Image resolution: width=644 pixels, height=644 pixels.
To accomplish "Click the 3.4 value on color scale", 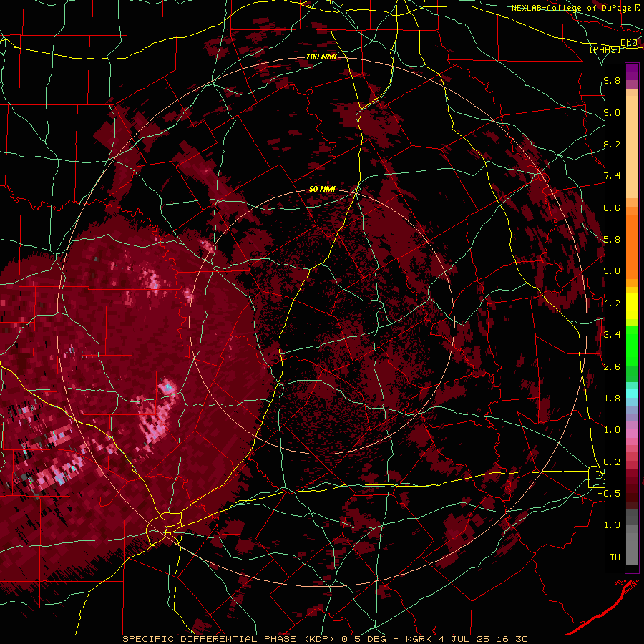I will point(612,335).
